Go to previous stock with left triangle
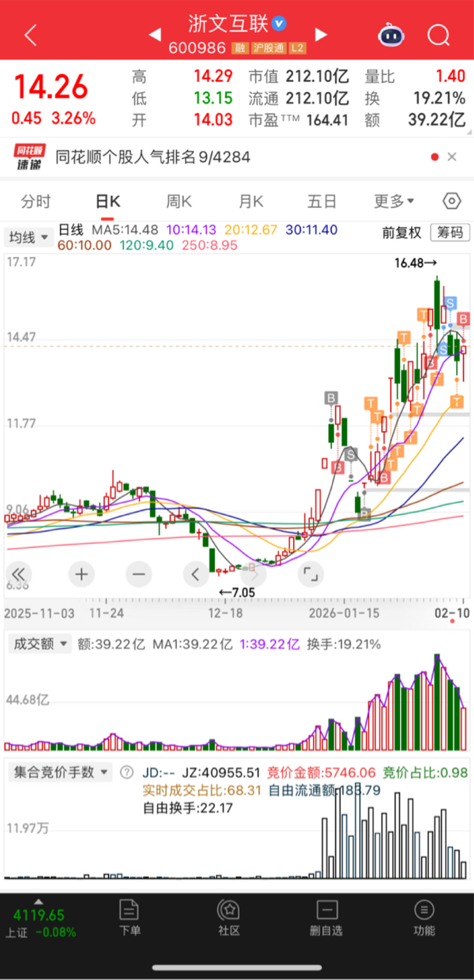The image size is (474, 980). coord(155,35)
